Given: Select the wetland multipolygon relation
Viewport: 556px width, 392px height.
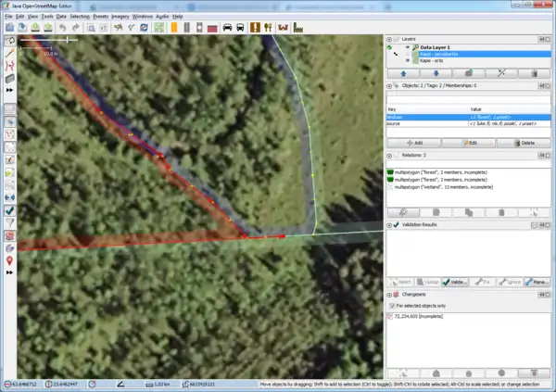Looking at the screenshot, I should (x=439, y=186).
